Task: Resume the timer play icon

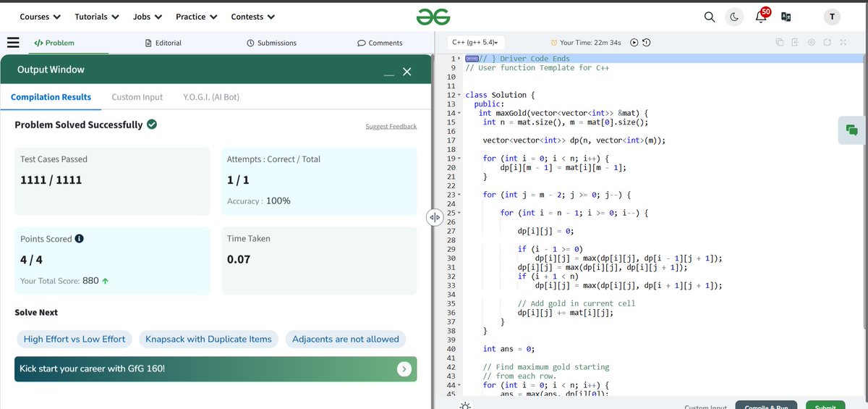Action: [634, 43]
